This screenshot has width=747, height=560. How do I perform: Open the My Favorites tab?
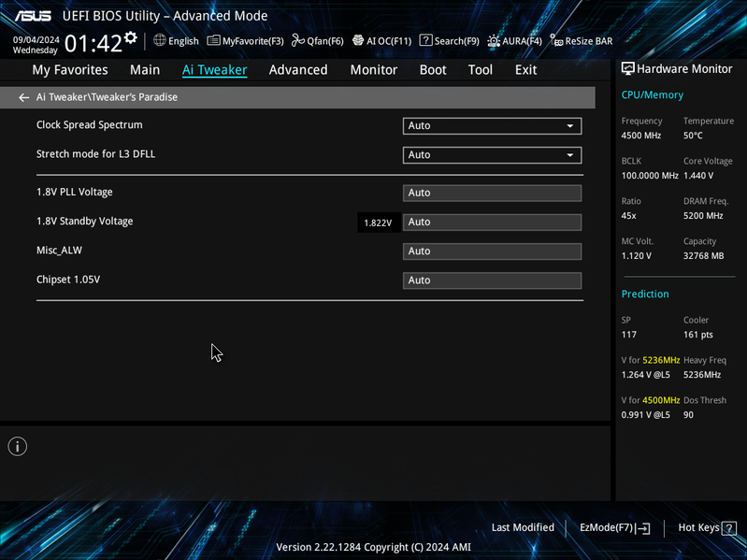[x=70, y=70]
